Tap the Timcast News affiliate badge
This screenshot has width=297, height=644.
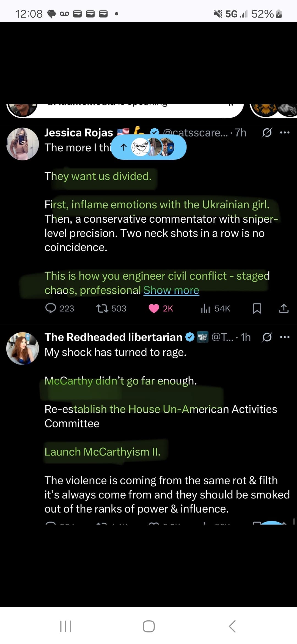pyautogui.click(x=203, y=337)
